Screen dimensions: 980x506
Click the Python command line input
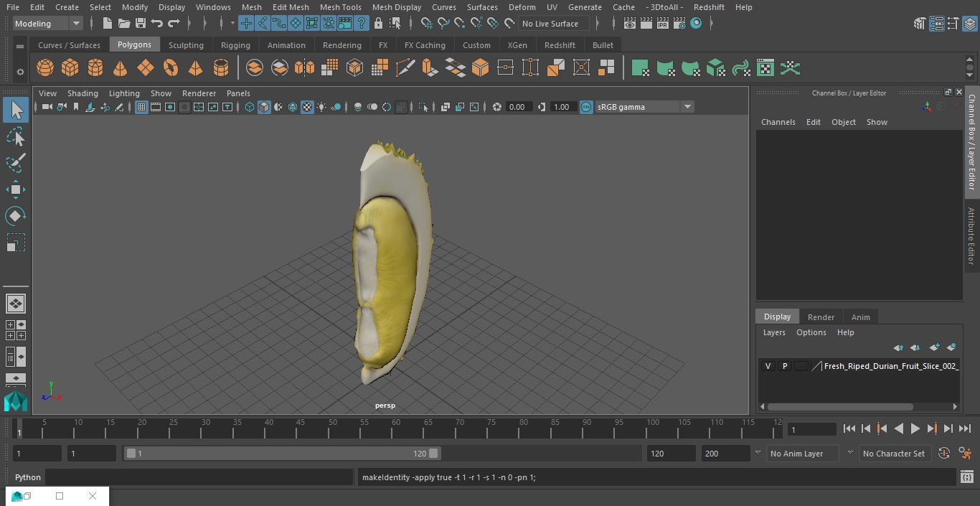[x=199, y=477]
